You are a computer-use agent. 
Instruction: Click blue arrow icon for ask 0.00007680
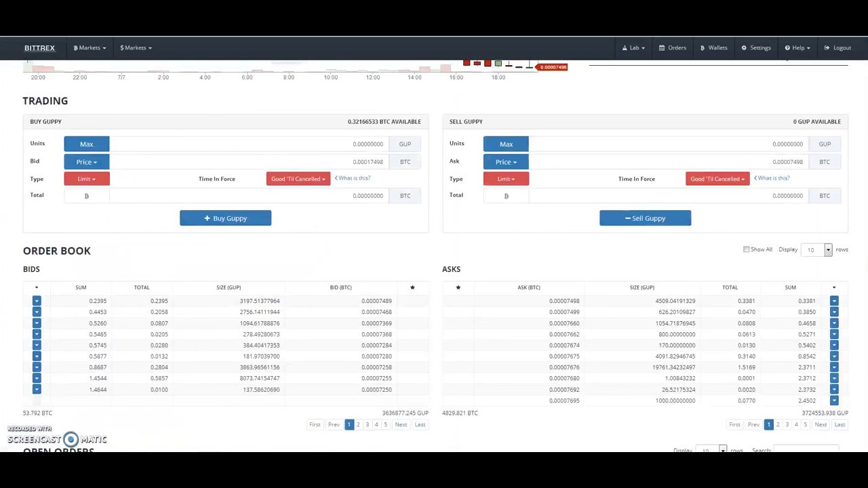click(x=834, y=378)
